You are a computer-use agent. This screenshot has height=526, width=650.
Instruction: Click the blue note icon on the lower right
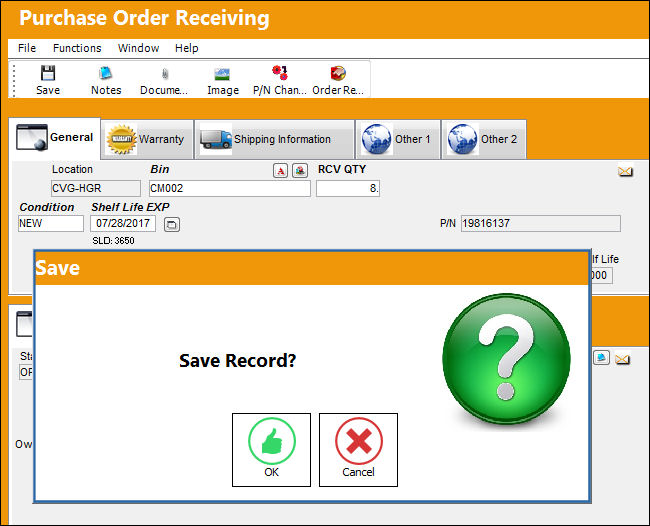[x=601, y=357]
